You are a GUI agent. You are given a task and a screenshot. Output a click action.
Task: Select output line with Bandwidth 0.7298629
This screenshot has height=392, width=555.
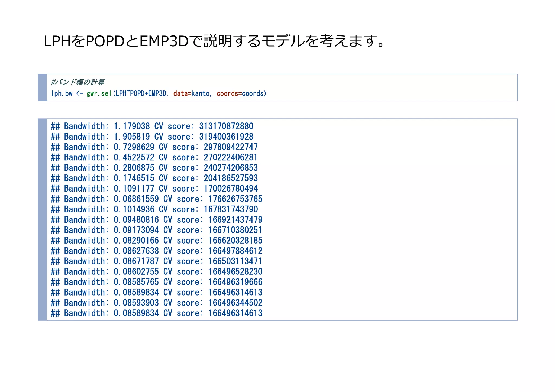[154, 147]
